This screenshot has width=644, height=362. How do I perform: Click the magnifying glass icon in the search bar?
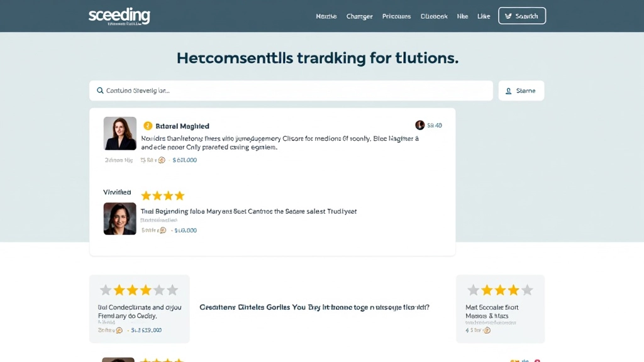point(100,90)
